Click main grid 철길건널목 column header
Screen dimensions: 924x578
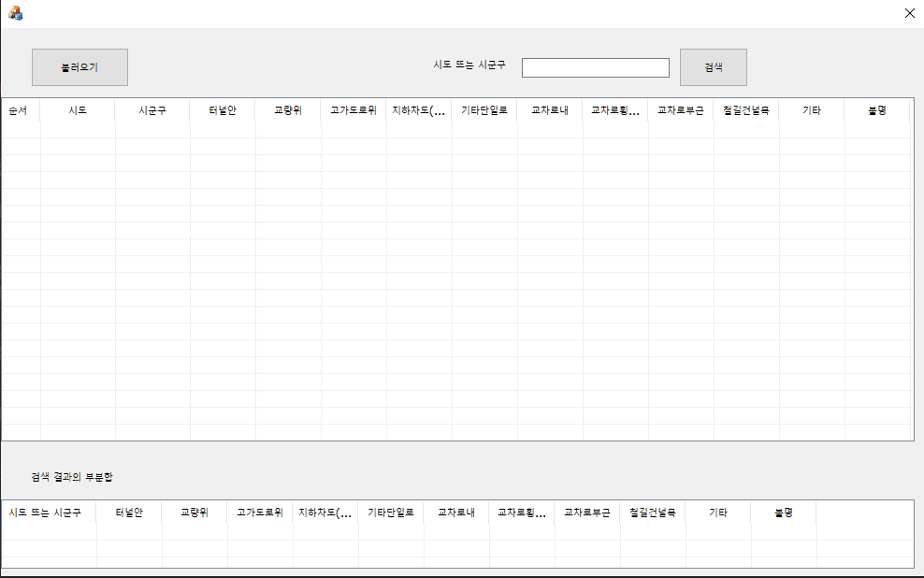point(745,110)
